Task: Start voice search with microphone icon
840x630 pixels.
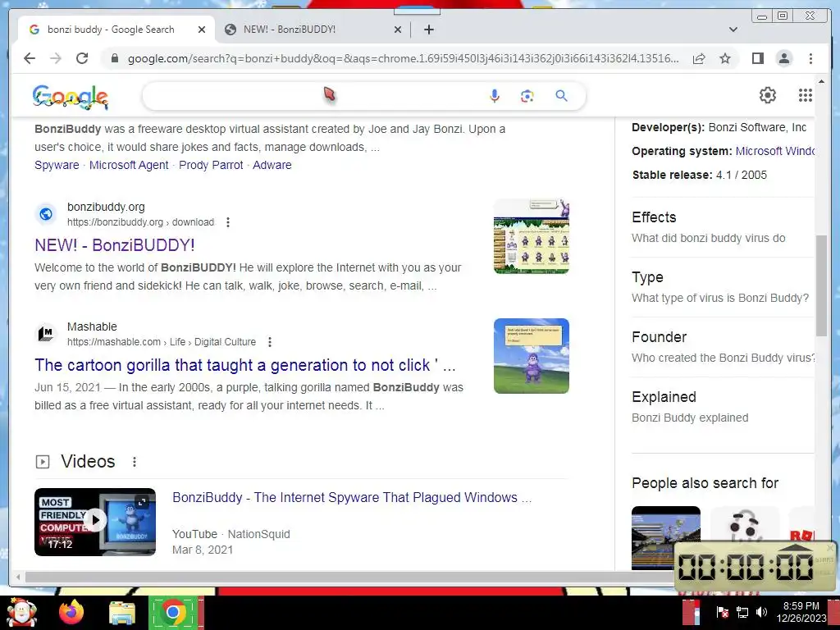Action: click(495, 96)
